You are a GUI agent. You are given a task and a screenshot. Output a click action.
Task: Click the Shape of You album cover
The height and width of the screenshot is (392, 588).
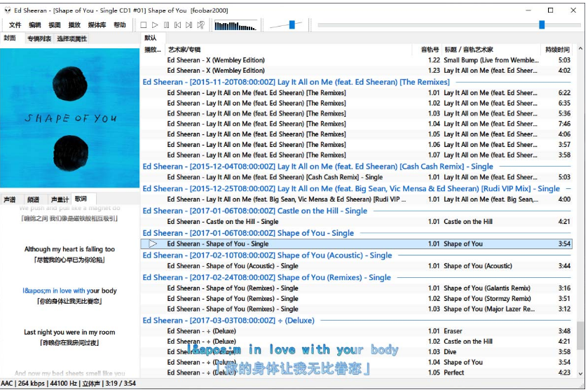[70, 118]
